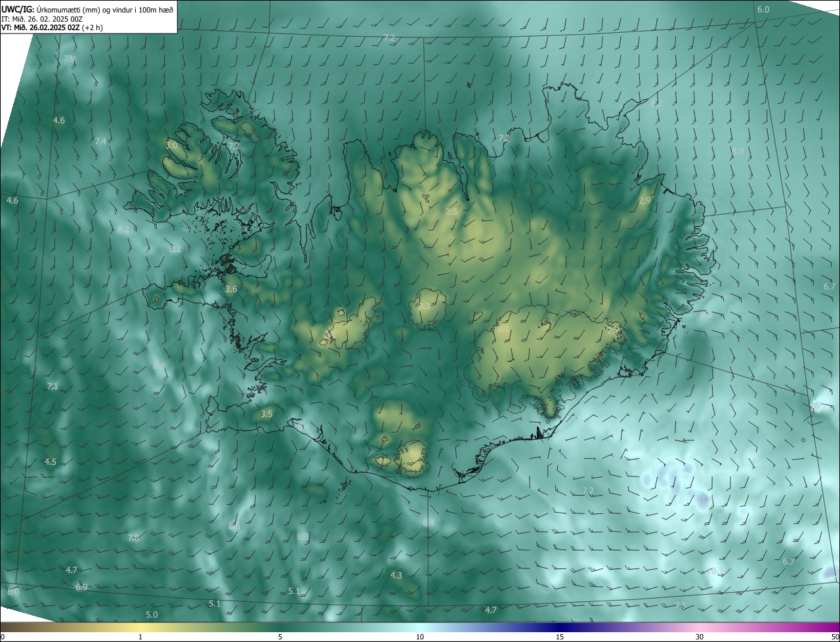Click the 4.3 value label on the map

coord(396,575)
